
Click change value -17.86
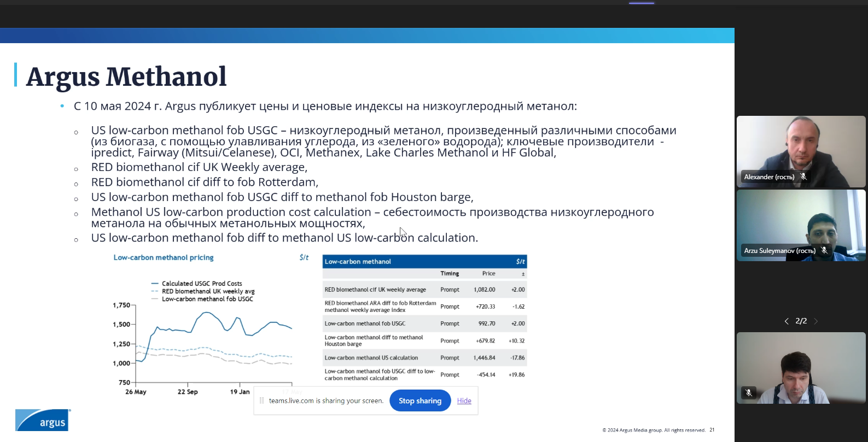pyautogui.click(x=517, y=358)
